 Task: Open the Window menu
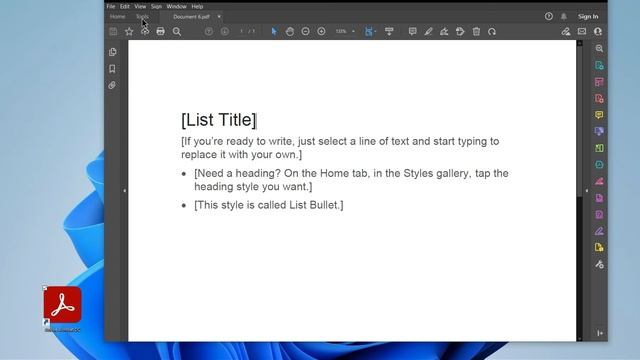(176, 7)
